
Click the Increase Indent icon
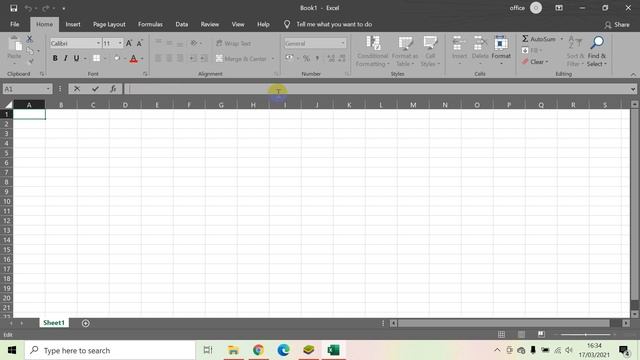click(204, 59)
